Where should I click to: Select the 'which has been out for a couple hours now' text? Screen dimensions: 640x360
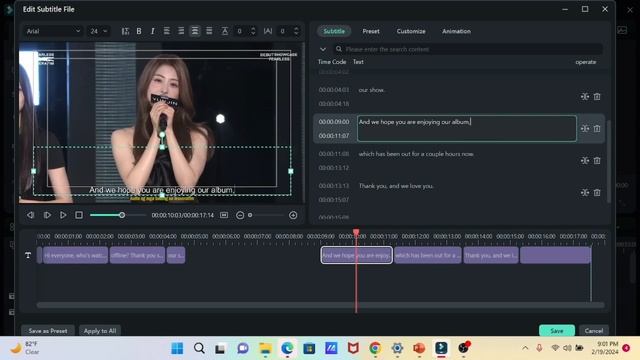pyautogui.click(x=416, y=154)
